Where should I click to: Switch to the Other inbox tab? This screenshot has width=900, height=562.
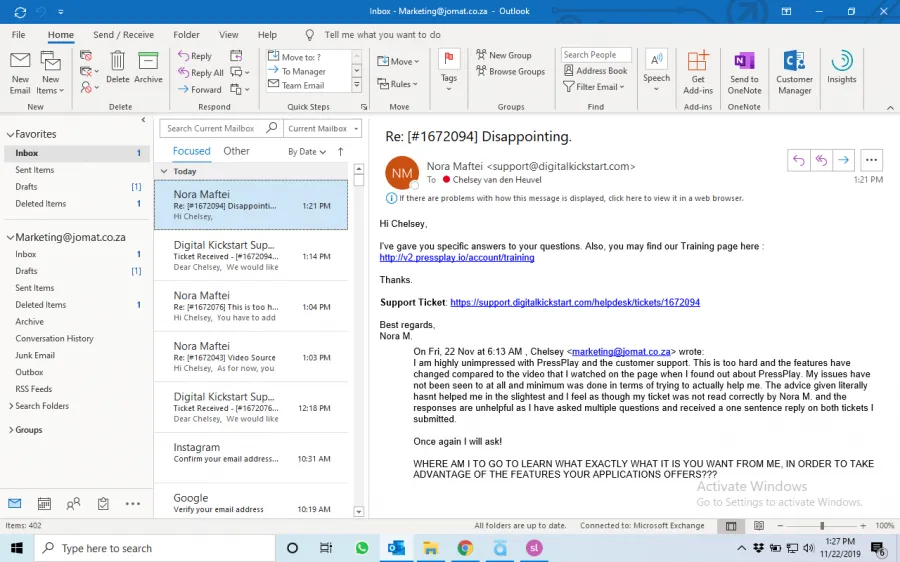coord(236,151)
